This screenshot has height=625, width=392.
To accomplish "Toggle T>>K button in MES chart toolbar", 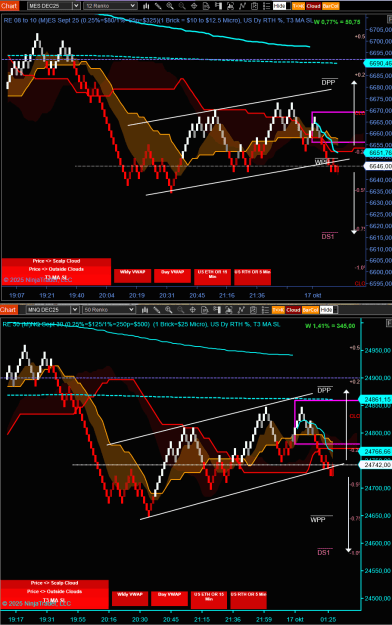I will point(298,6).
